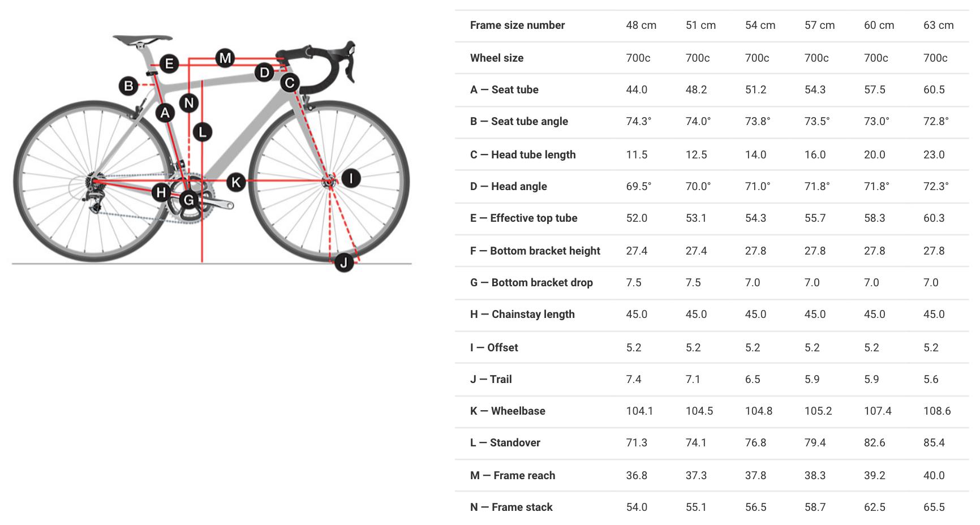The image size is (980, 525).
Task: Click the 'N — Frame stack' row label
Action: point(511,507)
